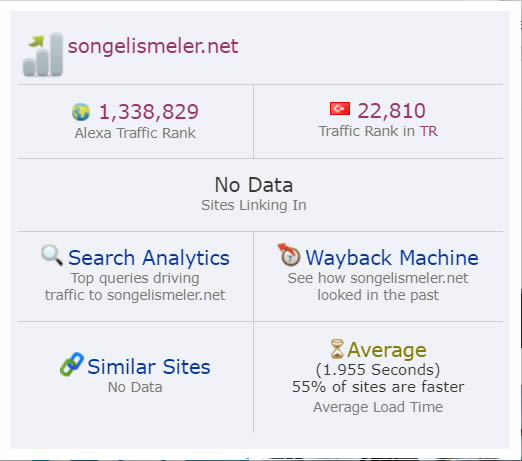
Task: Open the 1,338,829 global rank number
Action: (149, 112)
